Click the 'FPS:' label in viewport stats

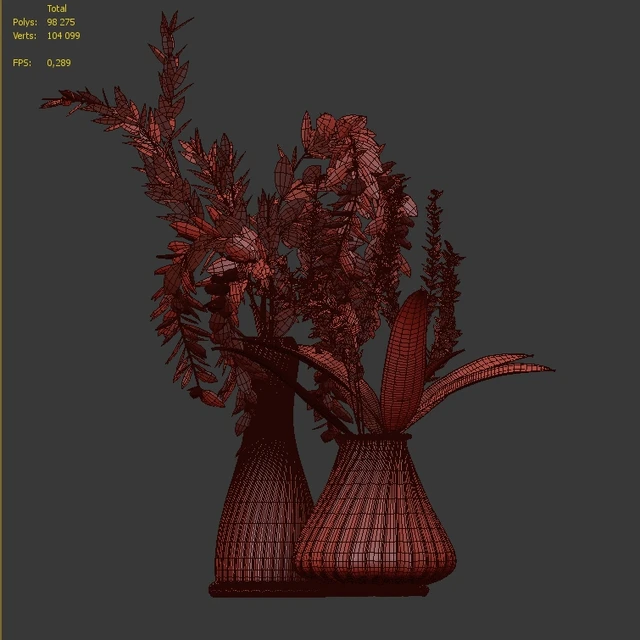(22, 62)
